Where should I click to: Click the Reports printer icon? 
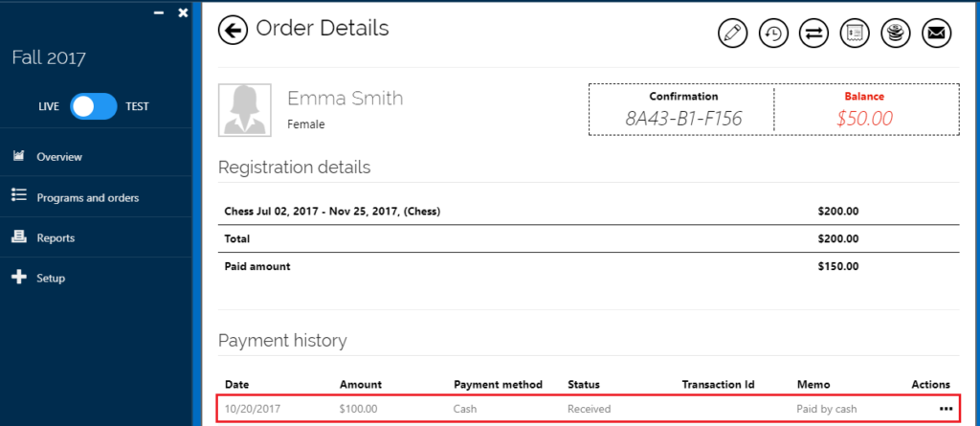(x=19, y=236)
